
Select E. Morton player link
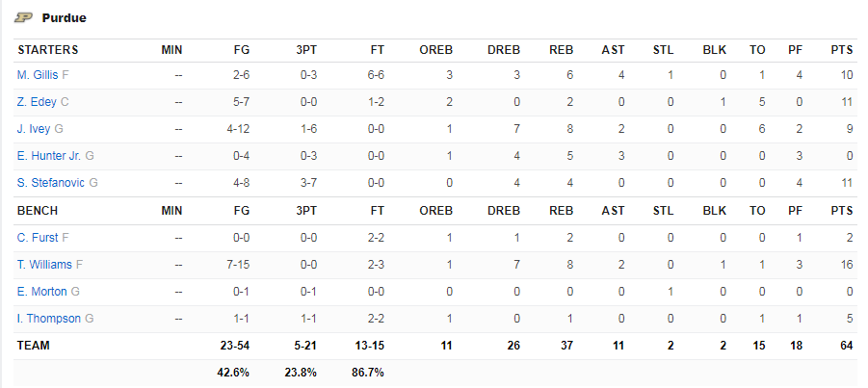tap(42, 292)
